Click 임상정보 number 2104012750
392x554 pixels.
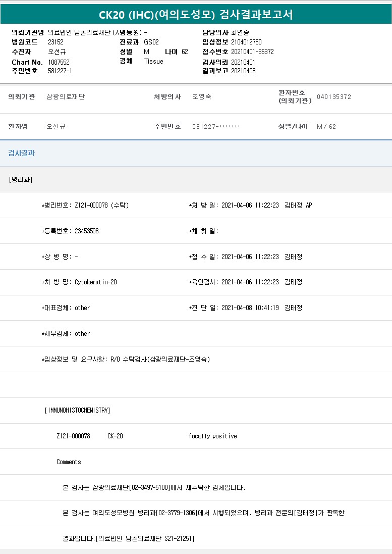(246, 42)
